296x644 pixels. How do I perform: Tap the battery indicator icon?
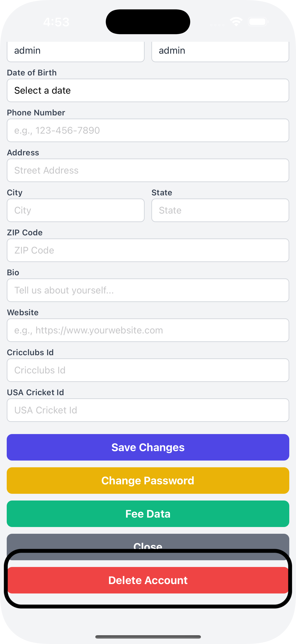point(258,22)
